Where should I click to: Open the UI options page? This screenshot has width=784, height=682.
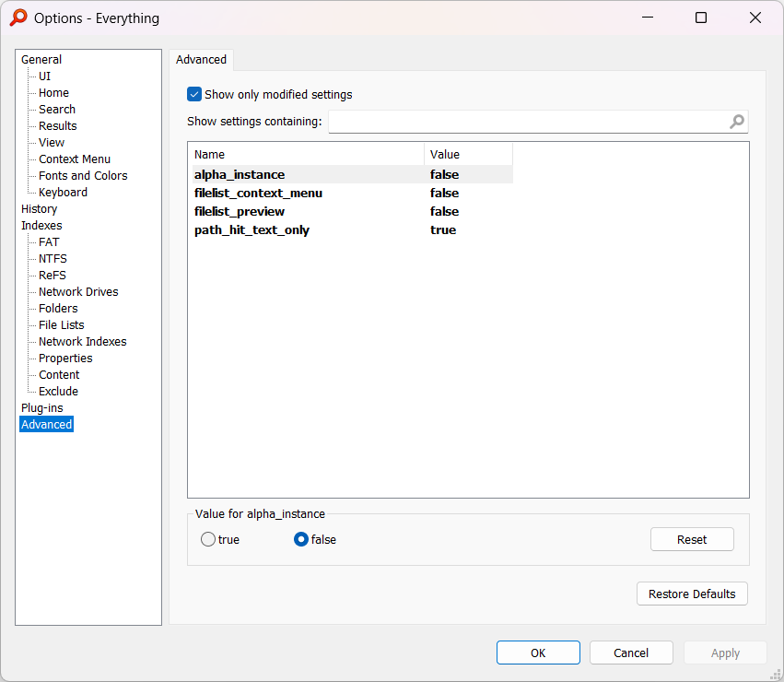(44, 76)
